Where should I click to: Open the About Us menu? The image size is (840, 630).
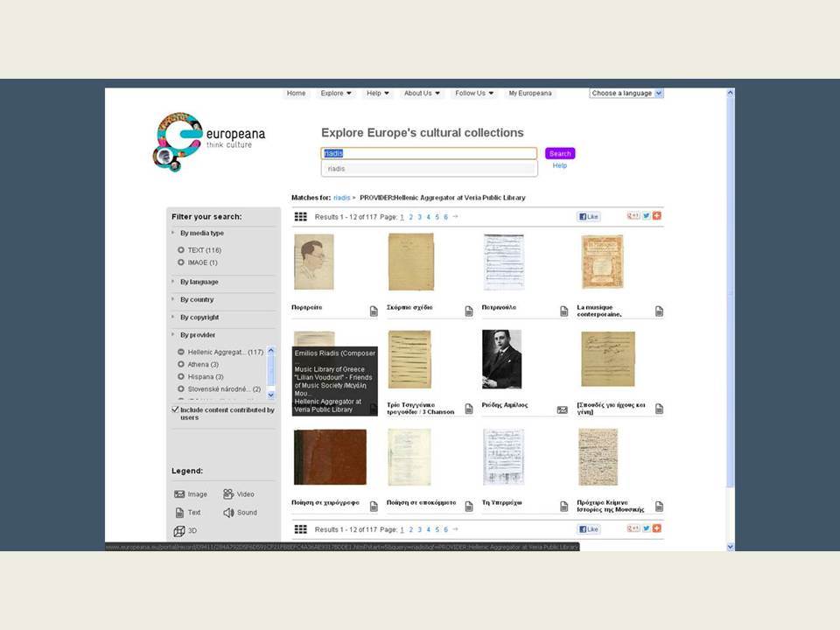click(x=422, y=94)
